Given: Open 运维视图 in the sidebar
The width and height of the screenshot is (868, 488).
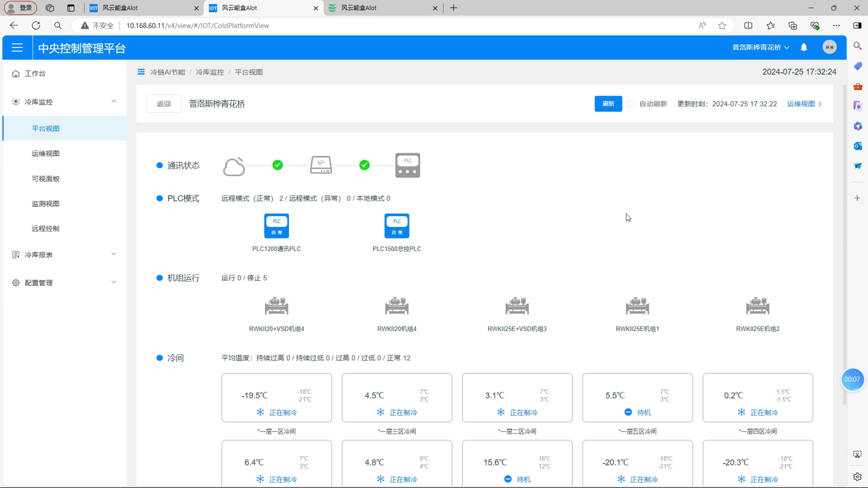Looking at the screenshot, I should pos(45,154).
